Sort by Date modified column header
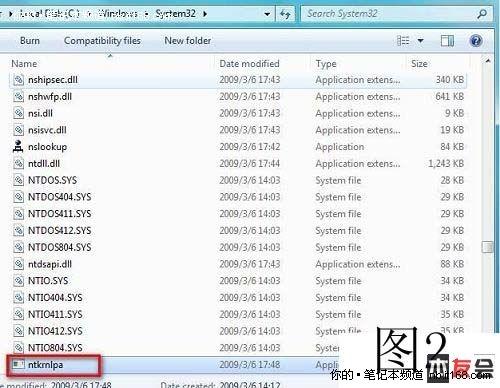The image size is (500, 388). pos(249,64)
